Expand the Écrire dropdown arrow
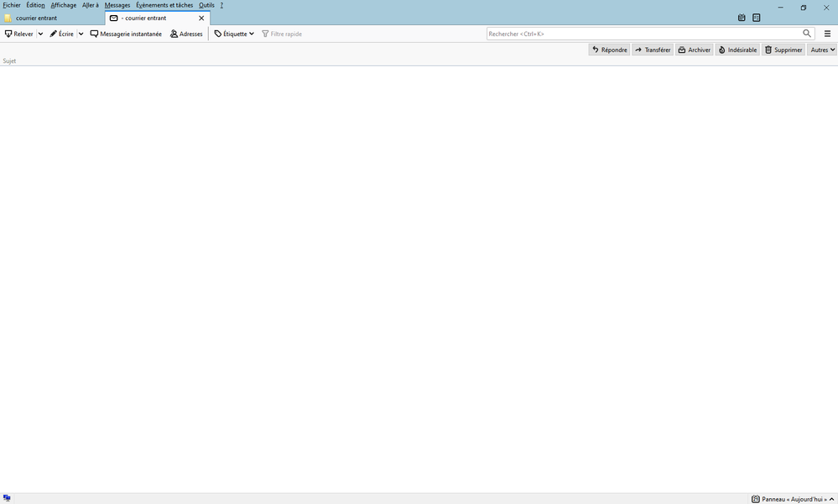The image size is (838, 504). point(81,34)
